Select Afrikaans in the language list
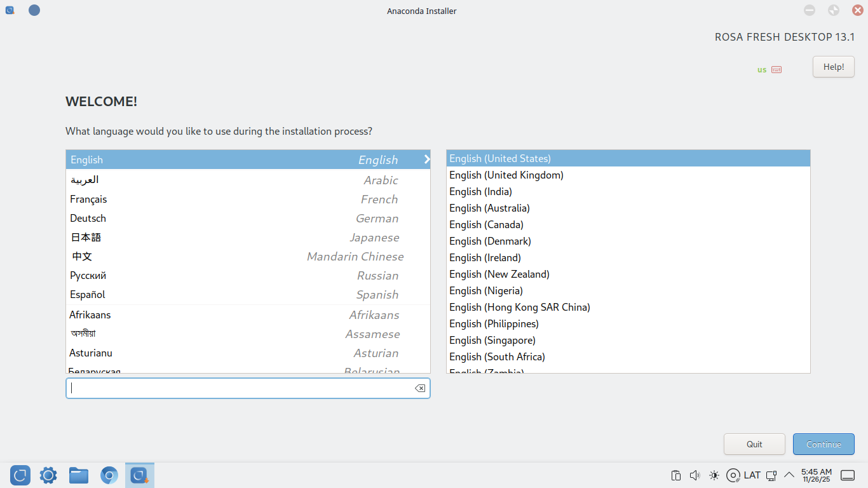 point(248,315)
